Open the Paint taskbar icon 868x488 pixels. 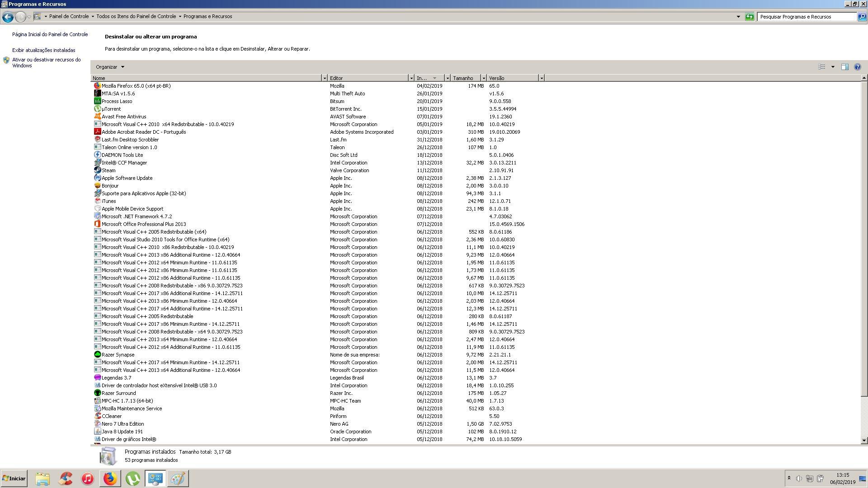tap(178, 479)
